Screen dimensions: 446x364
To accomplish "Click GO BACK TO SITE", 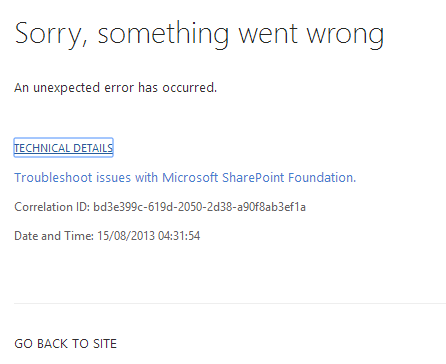I will click(x=66, y=344).
